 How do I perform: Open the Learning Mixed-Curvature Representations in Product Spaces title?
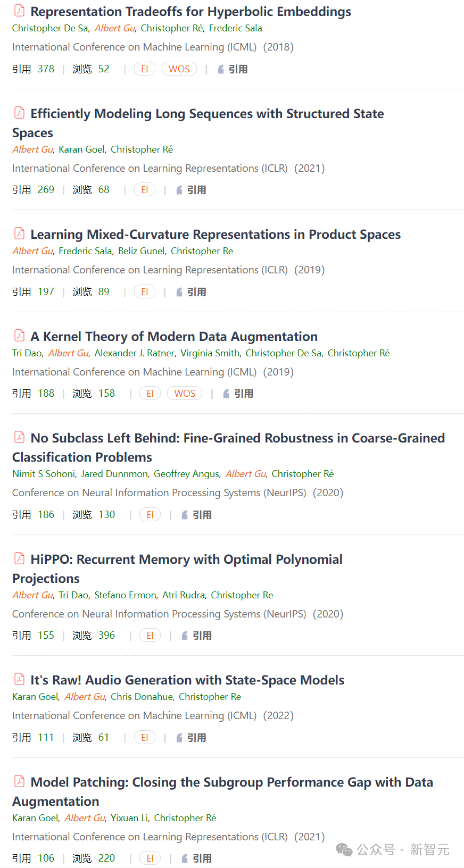[216, 235]
